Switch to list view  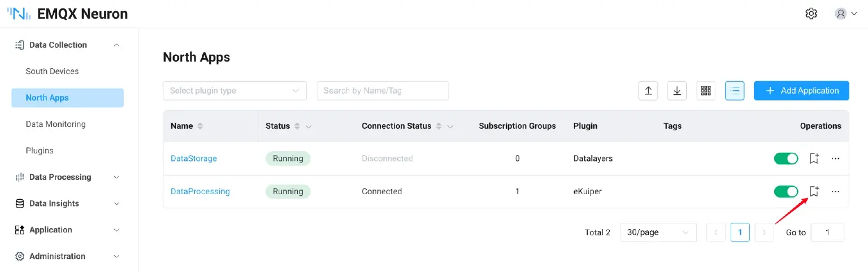tap(735, 90)
